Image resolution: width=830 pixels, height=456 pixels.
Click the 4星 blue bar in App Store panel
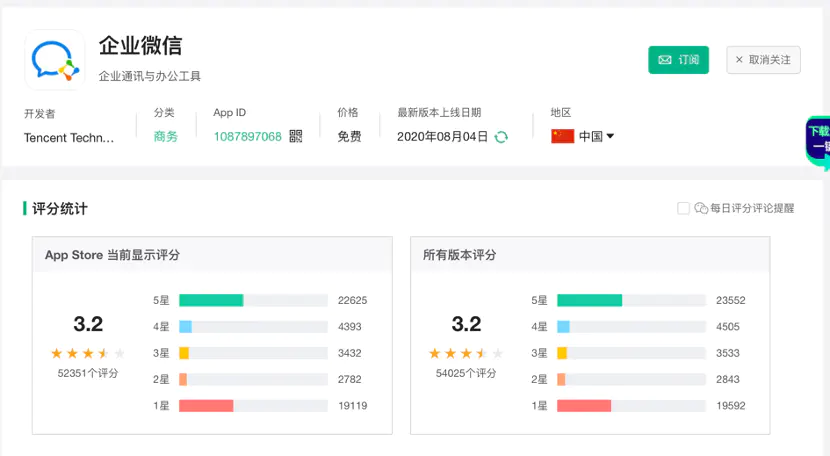tap(185, 327)
